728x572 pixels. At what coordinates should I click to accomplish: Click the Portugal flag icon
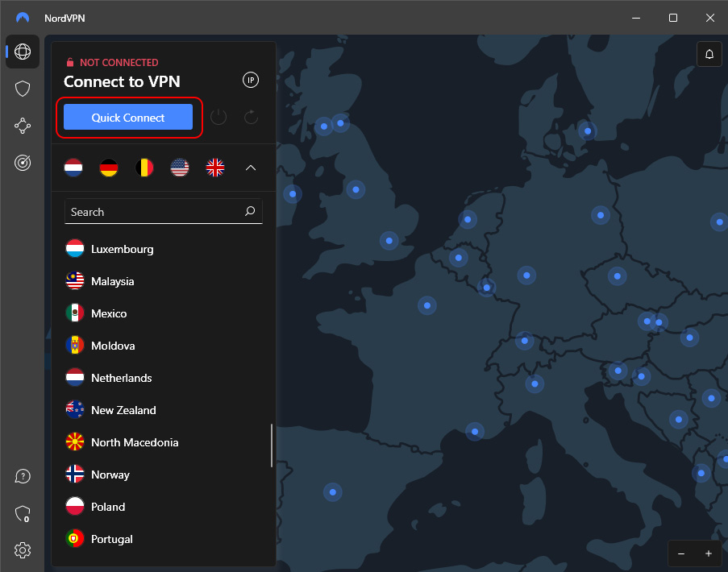point(75,539)
